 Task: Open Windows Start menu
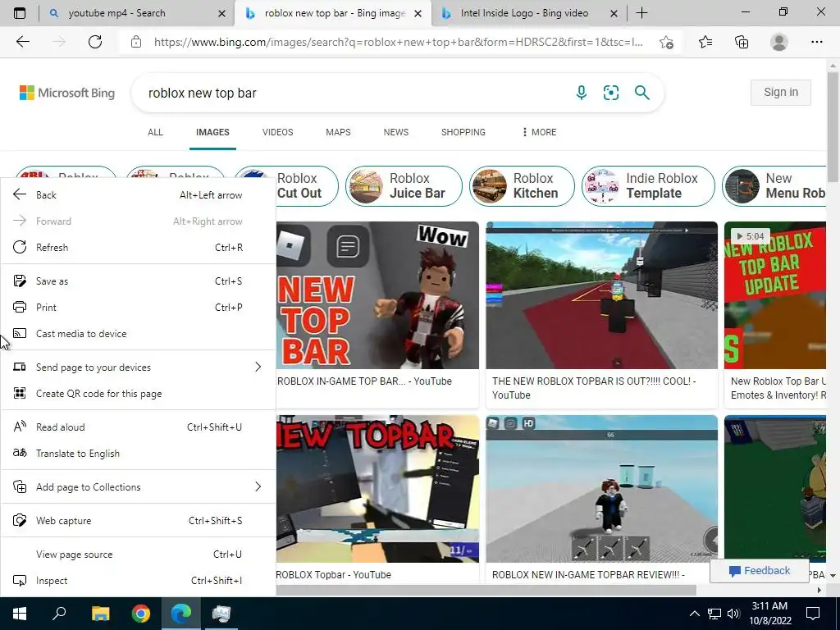20,614
